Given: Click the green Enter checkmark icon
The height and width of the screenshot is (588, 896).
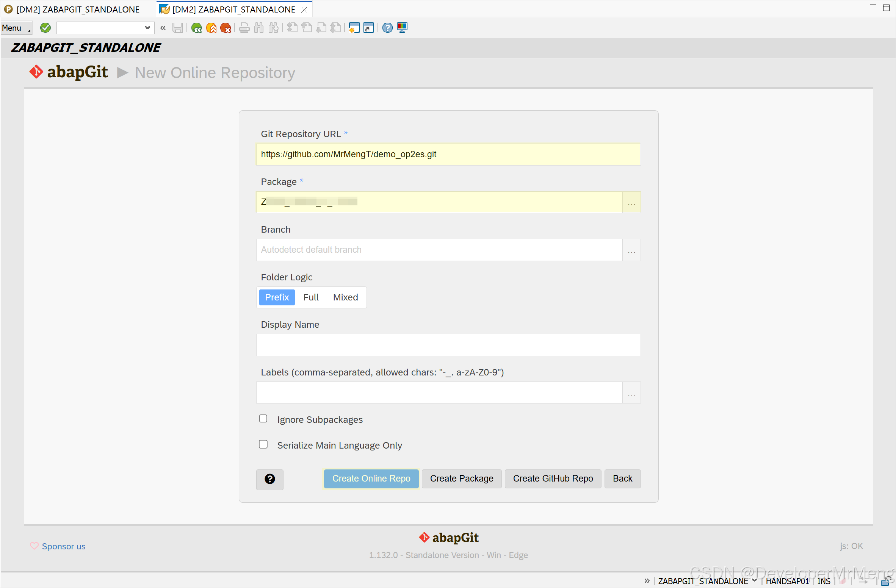Looking at the screenshot, I should pos(45,28).
